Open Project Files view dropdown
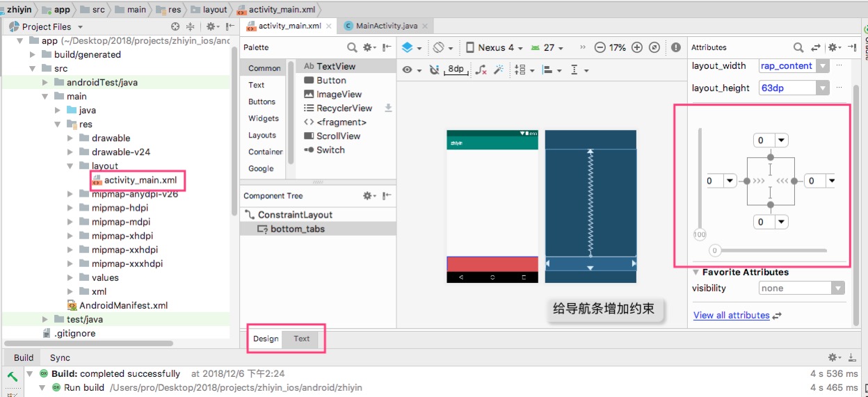Viewport: 868px width, 397px height. click(x=80, y=26)
